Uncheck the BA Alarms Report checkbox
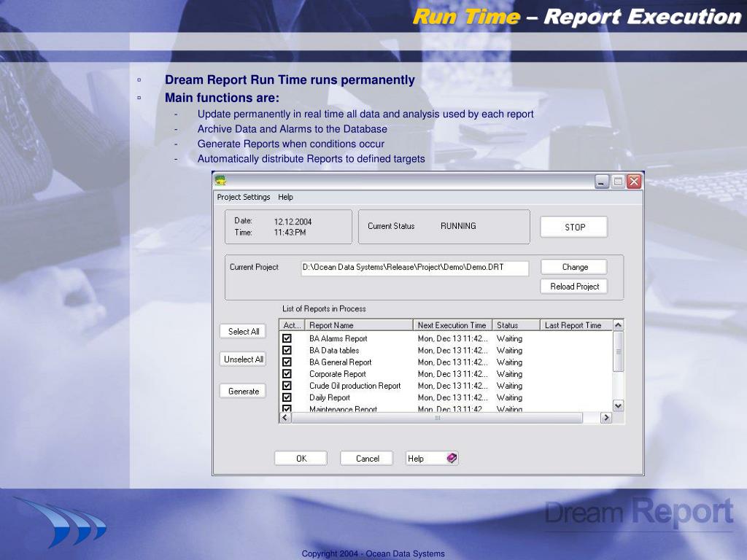Screen dimensions: 747x560 click(x=287, y=338)
